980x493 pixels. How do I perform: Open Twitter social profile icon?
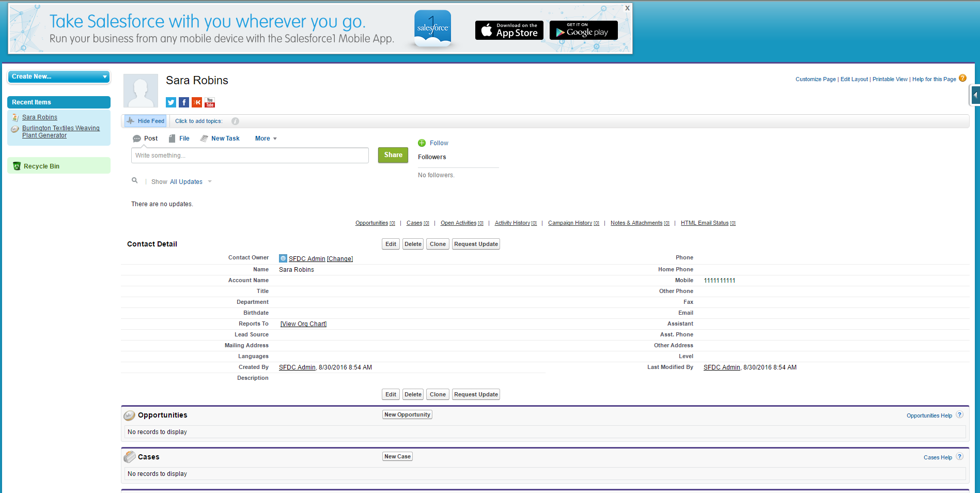click(171, 102)
